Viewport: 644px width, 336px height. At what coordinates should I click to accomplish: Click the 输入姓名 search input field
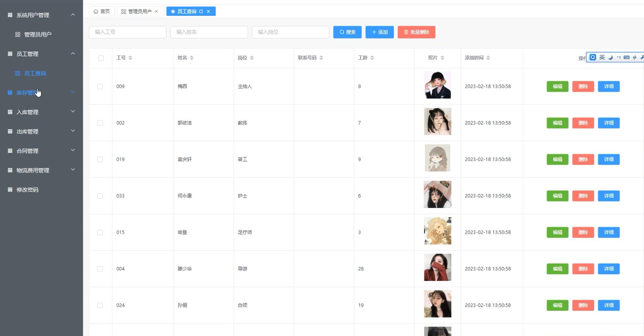coord(209,32)
